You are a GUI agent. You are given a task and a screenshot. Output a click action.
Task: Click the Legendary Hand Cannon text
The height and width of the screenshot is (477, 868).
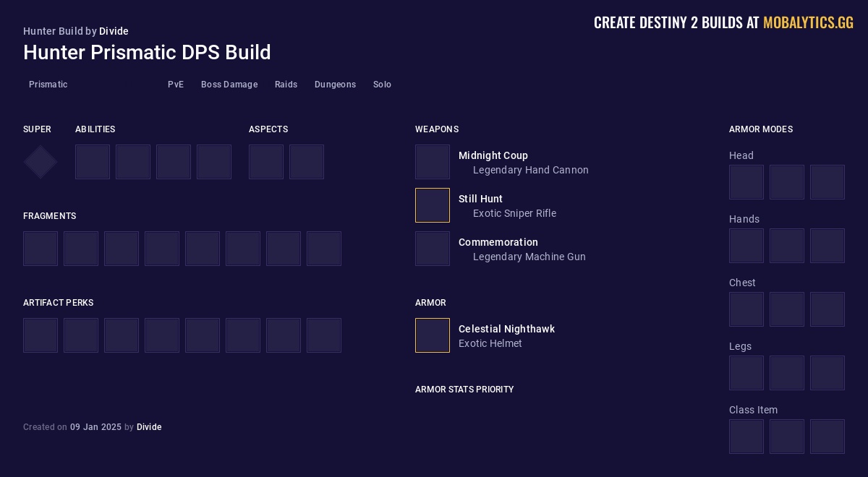point(531,170)
